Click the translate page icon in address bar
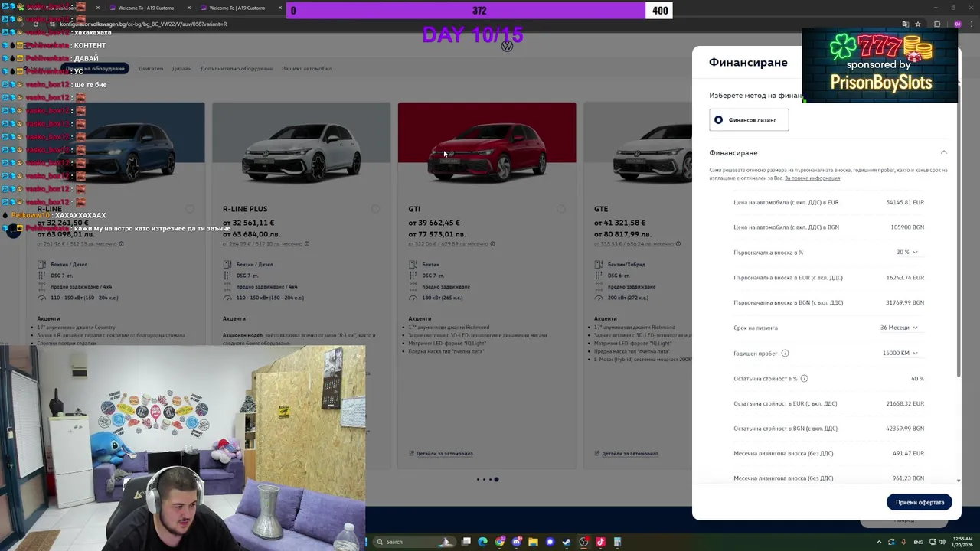The height and width of the screenshot is (551, 980). click(905, 24)
